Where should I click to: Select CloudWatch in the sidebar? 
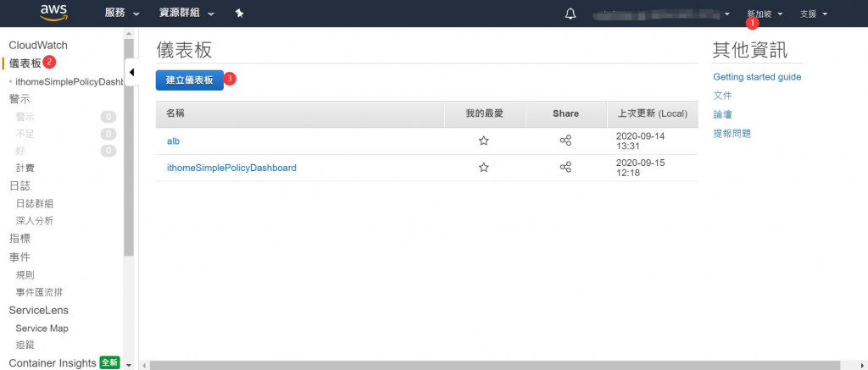click(38, 46)
